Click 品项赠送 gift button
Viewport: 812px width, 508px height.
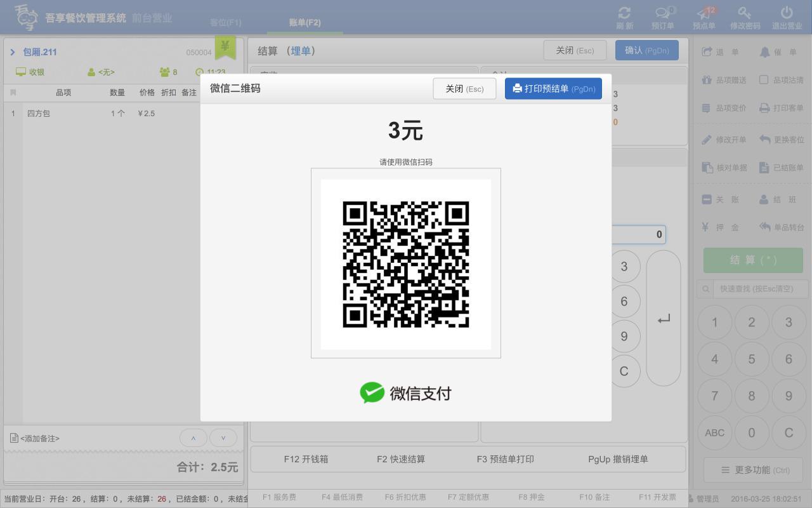pos(724,80)
